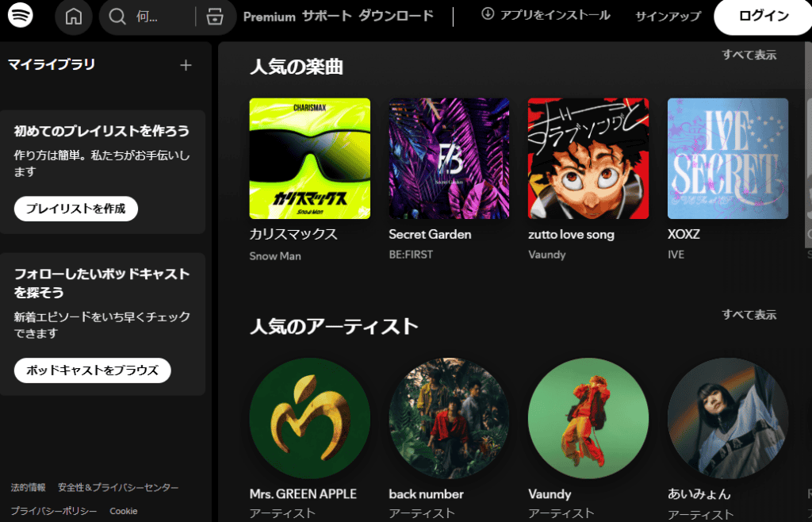Click the install app download icon
The height and width of the screenshot is (522, 812).
[488, 14]
